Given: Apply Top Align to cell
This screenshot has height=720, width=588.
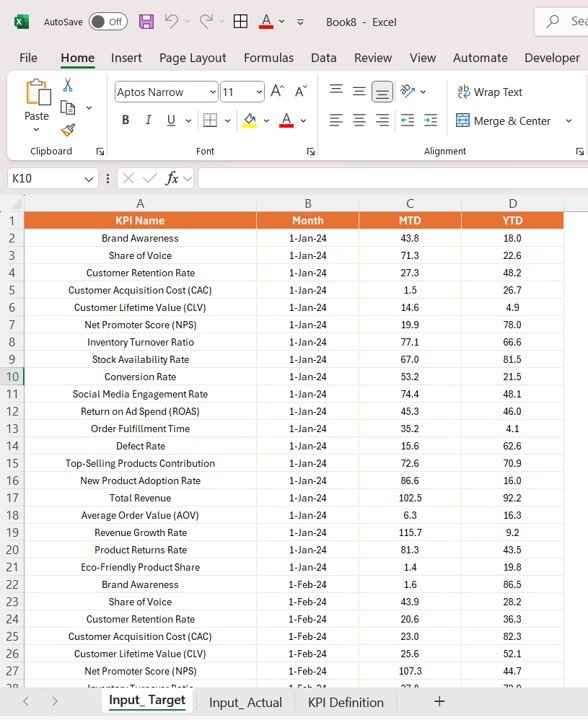Looking at the screenshot, I should point(336,89).
